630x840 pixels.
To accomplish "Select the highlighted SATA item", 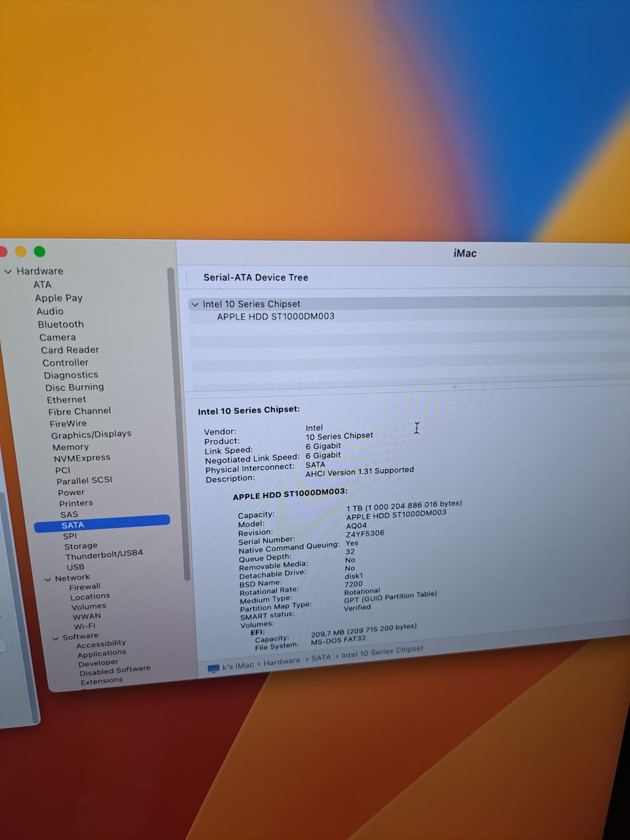I will coord(102,524).
